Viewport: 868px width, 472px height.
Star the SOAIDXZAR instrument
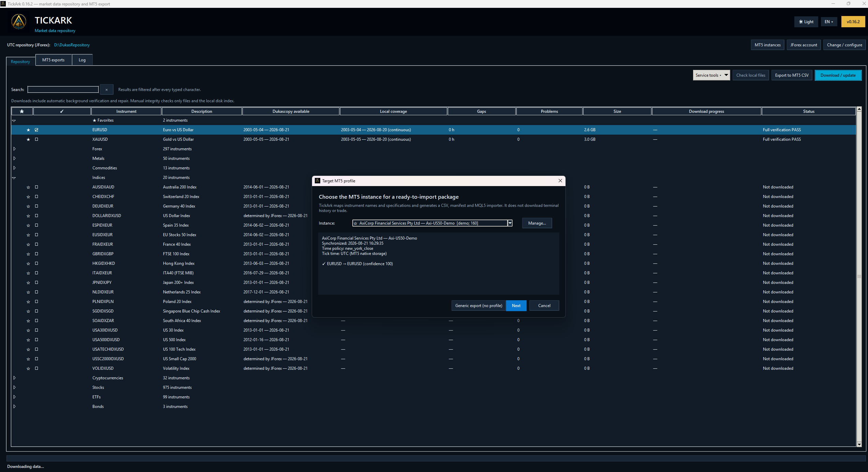coord(28,321)
